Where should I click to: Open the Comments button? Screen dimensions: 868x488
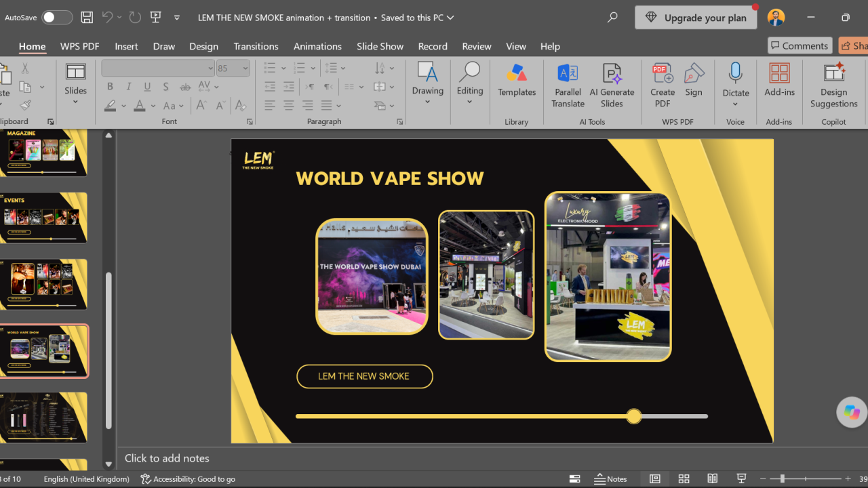pyautogui.click(x=800, y=45)
